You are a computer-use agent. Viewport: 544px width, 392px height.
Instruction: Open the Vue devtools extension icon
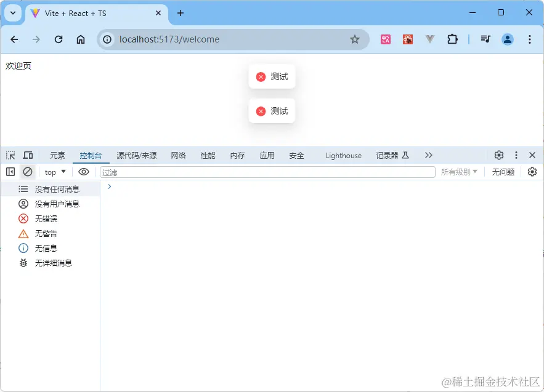point(430,39)
